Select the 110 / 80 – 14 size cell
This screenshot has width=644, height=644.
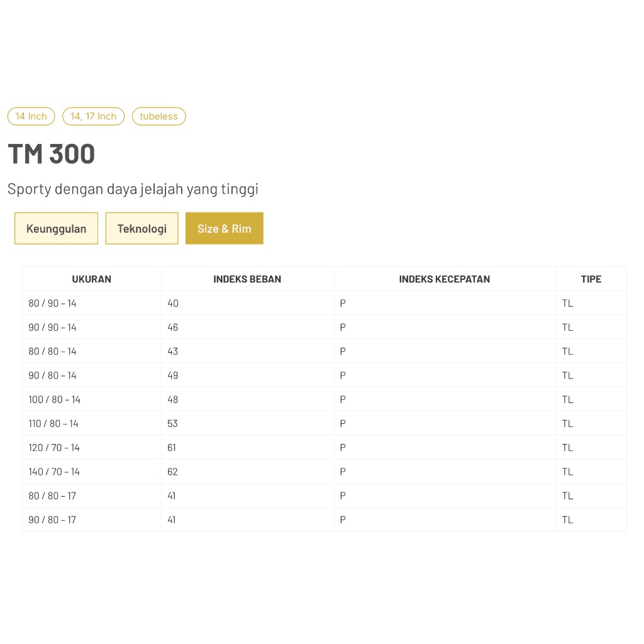[x=53, y=423]
